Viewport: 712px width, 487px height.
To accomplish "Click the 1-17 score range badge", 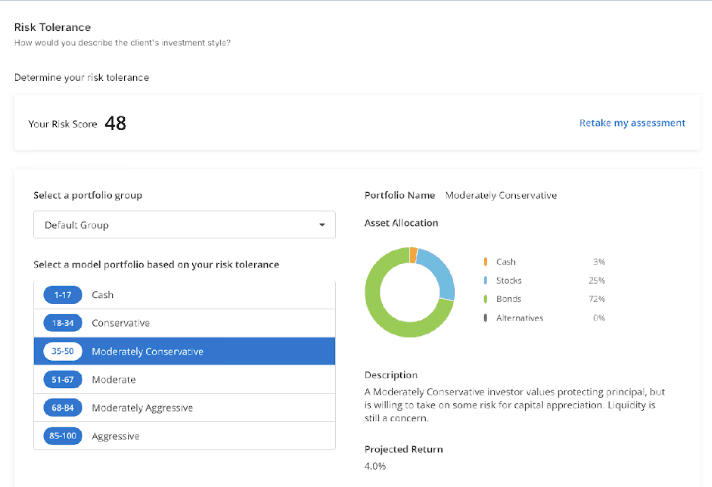I will click(x=63, y=295).
